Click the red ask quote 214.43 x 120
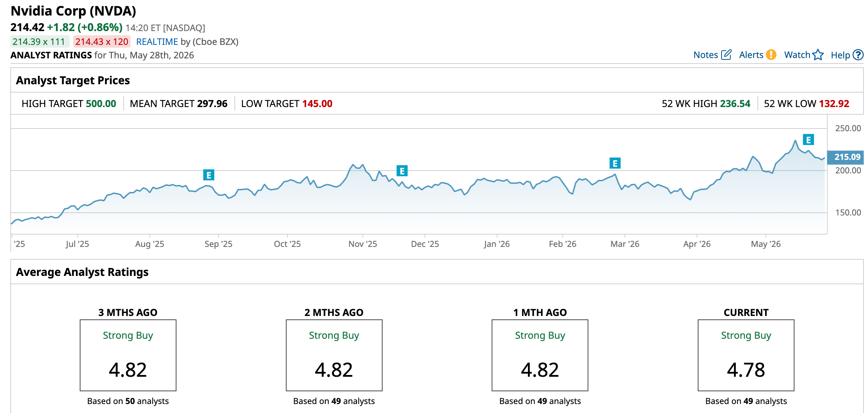868x413 pixels. [x=102, y=42]
